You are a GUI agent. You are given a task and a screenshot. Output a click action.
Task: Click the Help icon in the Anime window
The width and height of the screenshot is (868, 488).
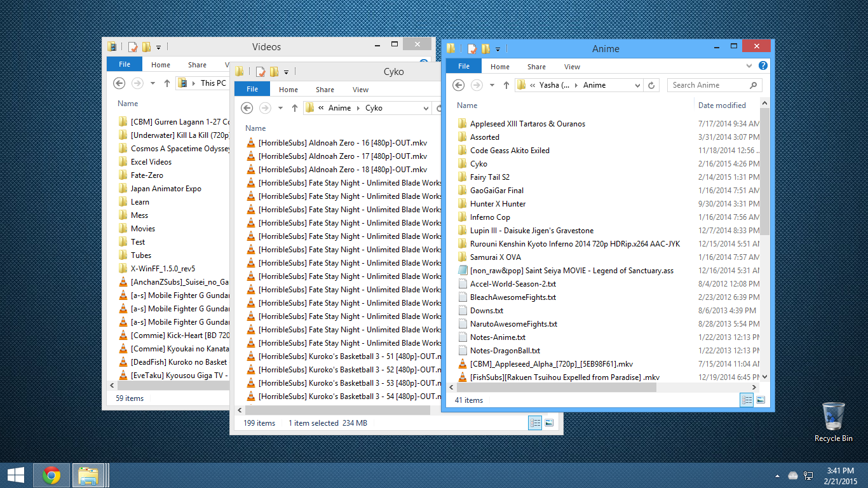[x=763, y=66]
